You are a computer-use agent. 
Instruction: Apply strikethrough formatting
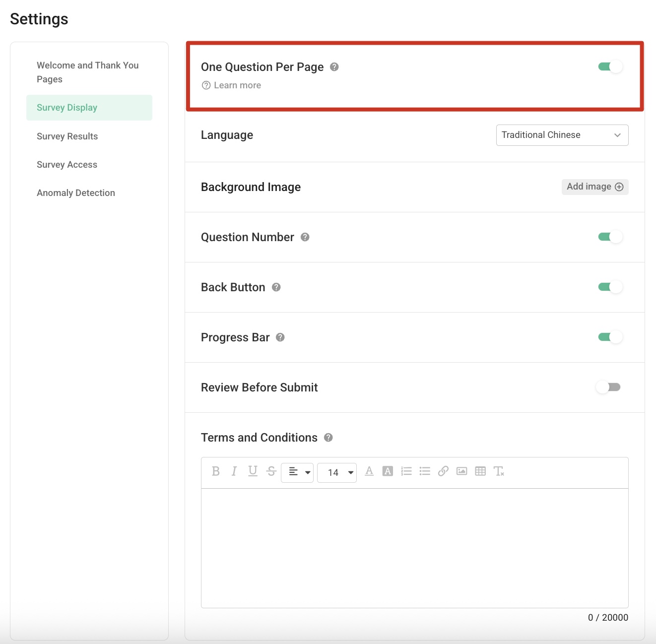271,471
